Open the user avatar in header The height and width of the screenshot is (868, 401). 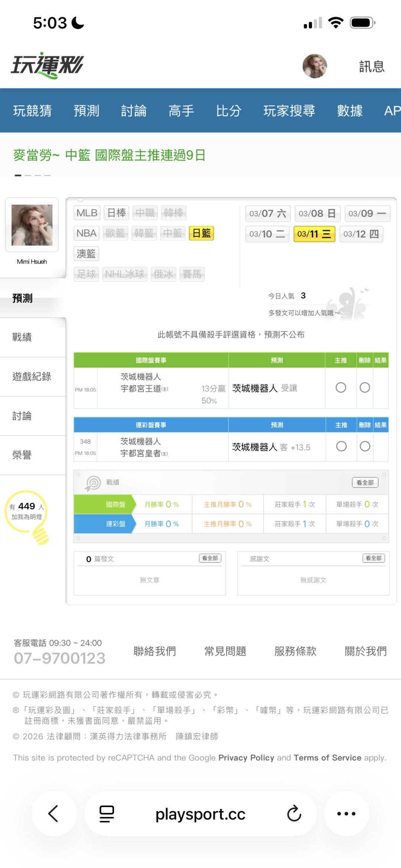coord(314,66)
